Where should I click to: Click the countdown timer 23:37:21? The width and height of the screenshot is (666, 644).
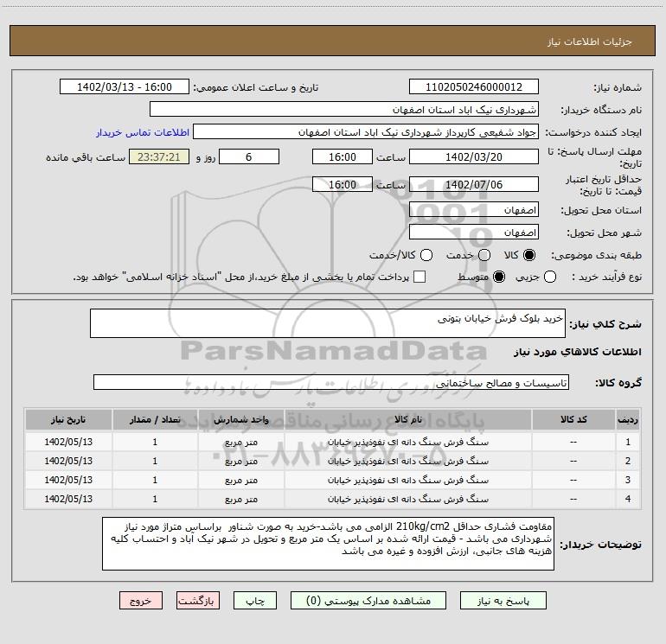tap(159, 156)
